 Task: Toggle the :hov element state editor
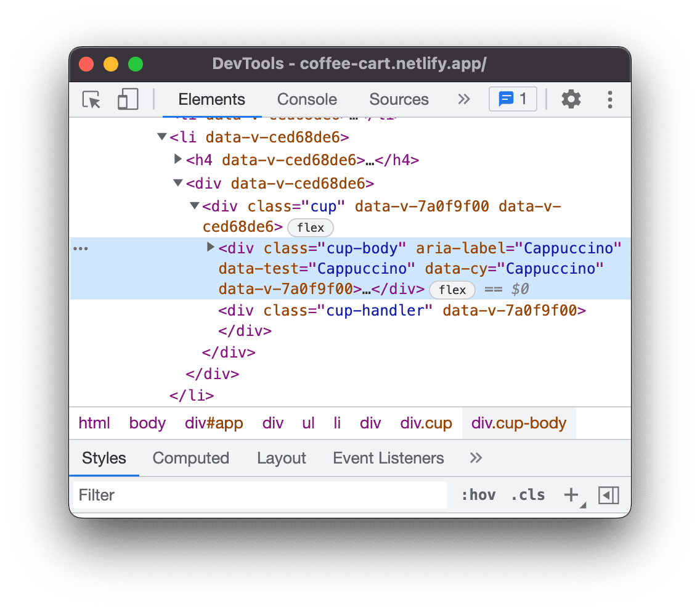(x=479, y=494)
